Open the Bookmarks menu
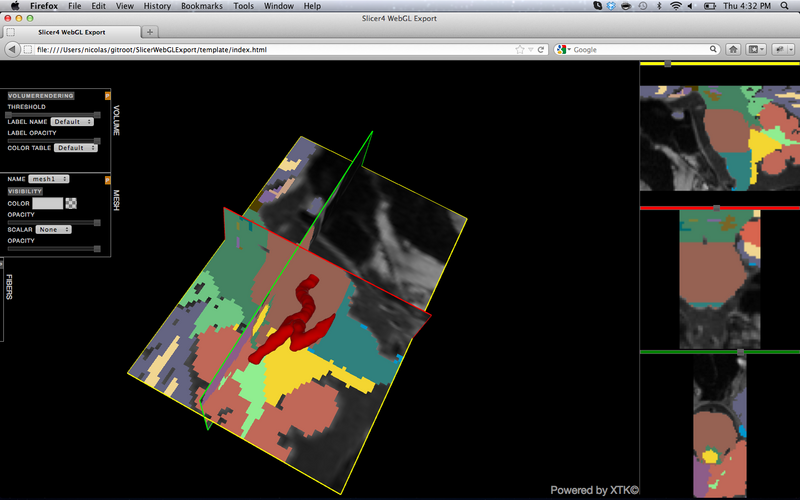Viewport: 800px width, 500px height. click(202, 6)
